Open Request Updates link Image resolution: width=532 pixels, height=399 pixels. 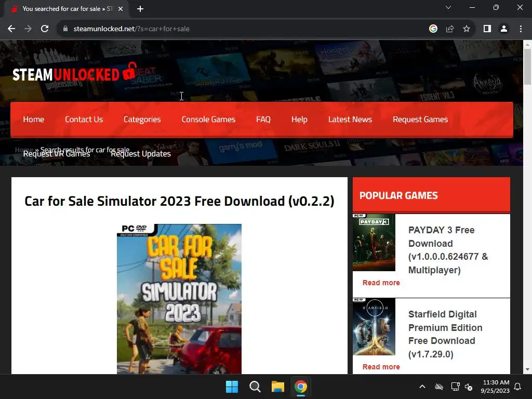(x=141, y=154)
